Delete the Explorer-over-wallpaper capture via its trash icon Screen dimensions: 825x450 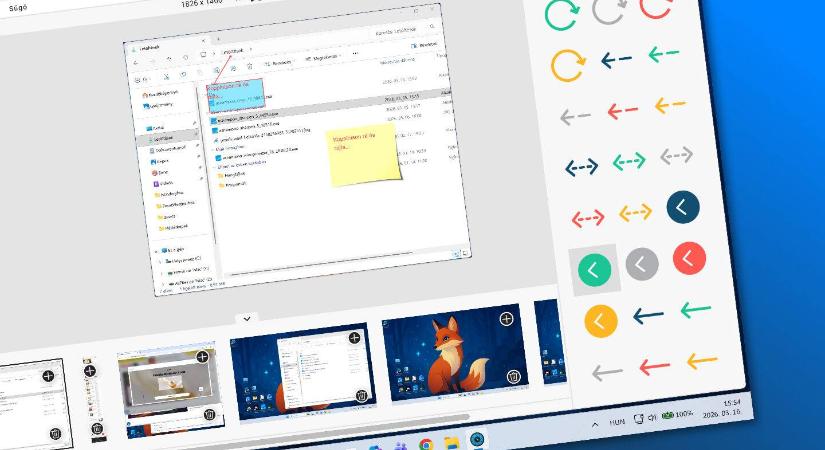361,396
